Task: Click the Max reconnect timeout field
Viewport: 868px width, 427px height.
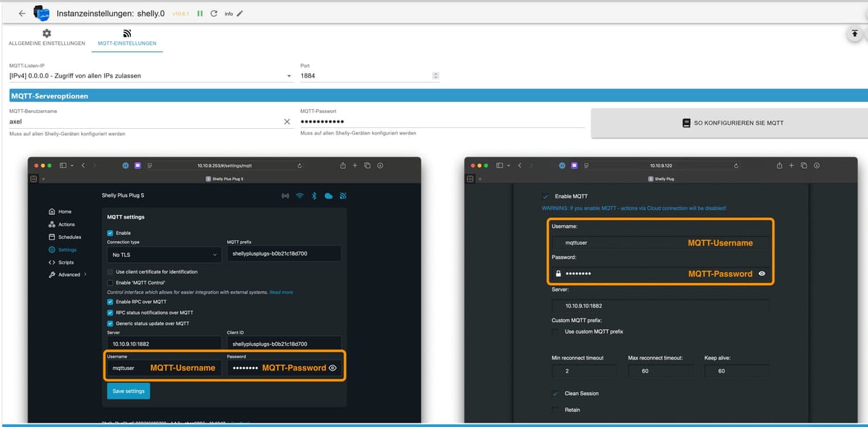Action: tap(661, 370)
